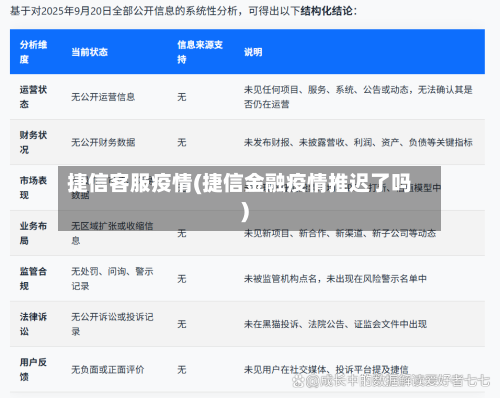Select the 未见任何项目、服务 description cell

pos(358,97)
